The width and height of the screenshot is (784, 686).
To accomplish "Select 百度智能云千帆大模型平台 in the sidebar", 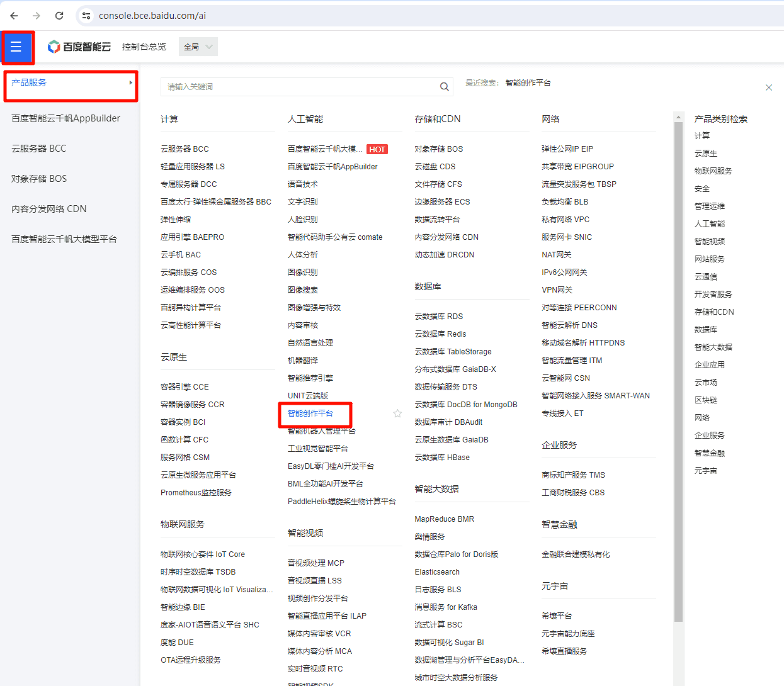I will point(64,239).
